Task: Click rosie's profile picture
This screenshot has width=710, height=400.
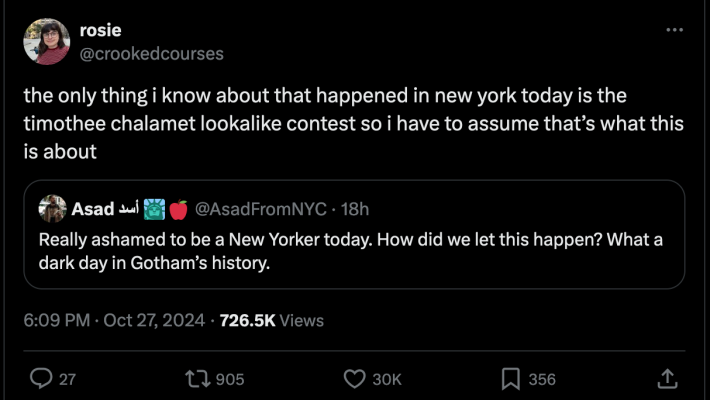Action: click(x=48, y=42)
